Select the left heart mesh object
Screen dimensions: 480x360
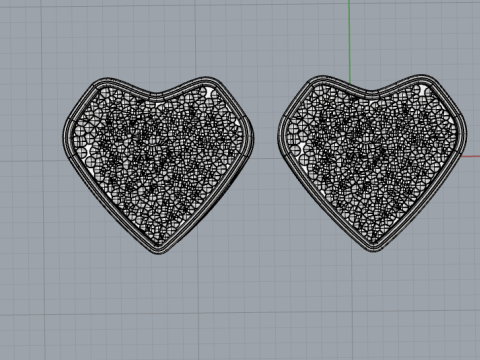(x=158, y=165)
